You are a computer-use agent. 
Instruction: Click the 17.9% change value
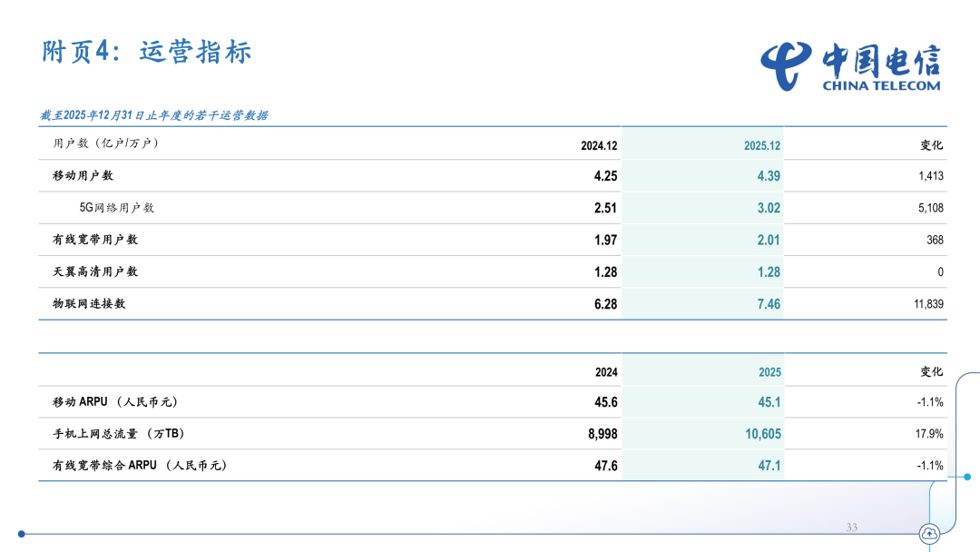click(929, 434)
